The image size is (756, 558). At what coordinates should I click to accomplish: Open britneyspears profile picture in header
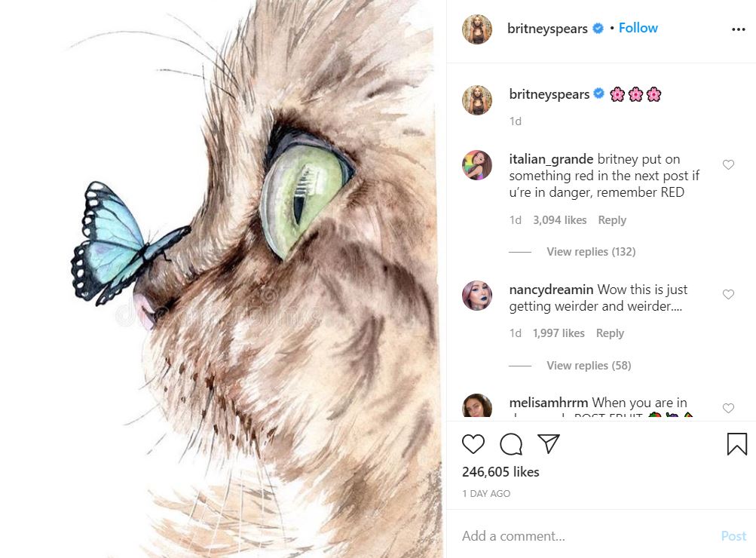click(x=477, y=29)
